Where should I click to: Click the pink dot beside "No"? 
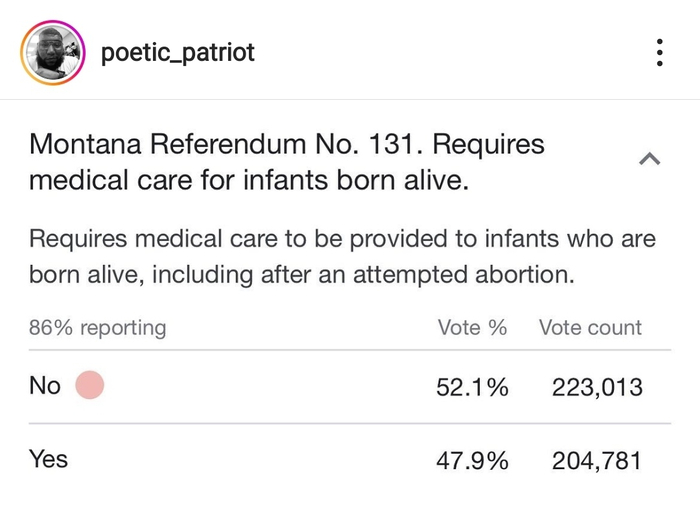(90, 385)
